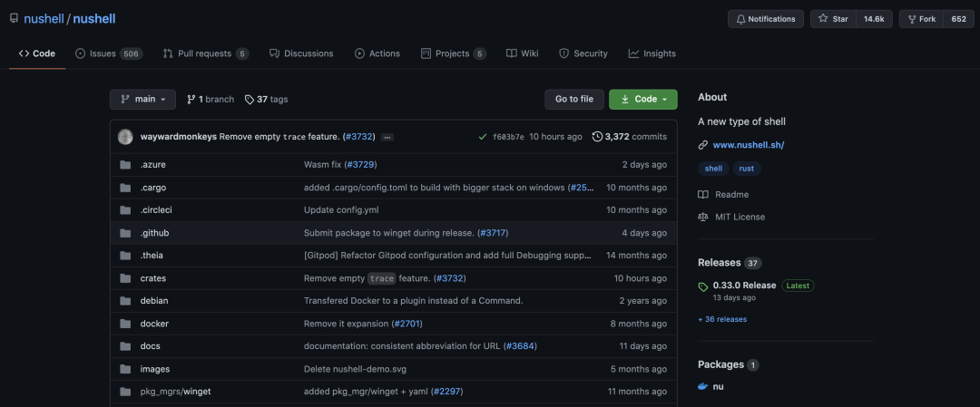This screenshot has height=407, width=980.
Task: Click folder icon of the crates row
Action: tap(125, 277)
